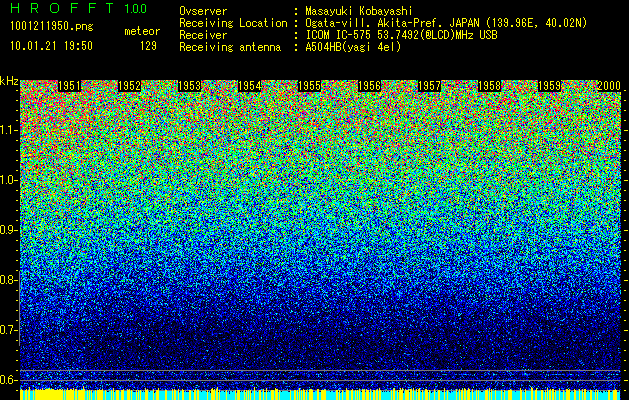The image size is (629, 400).
Task: Click the 2000 time marker
Action: (x=609, y=86)
